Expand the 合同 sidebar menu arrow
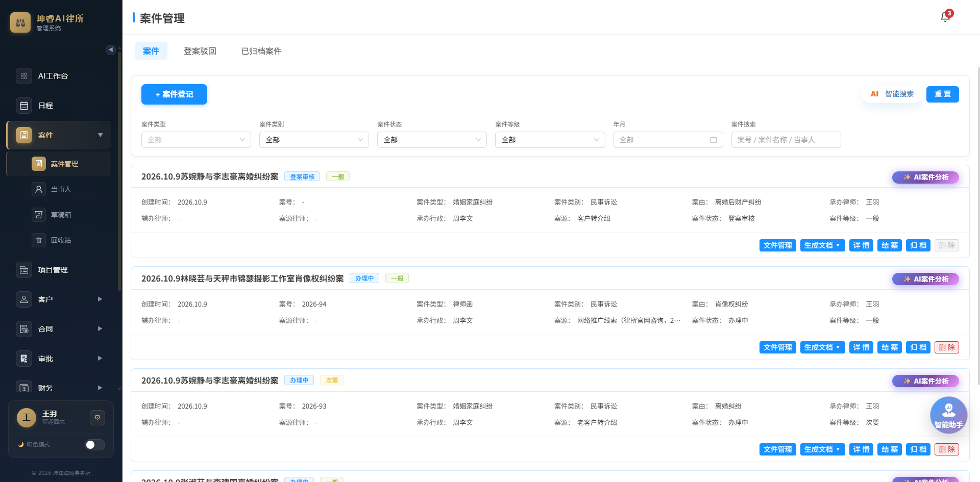Screen dimensions: 980x482 pos(100,329)
